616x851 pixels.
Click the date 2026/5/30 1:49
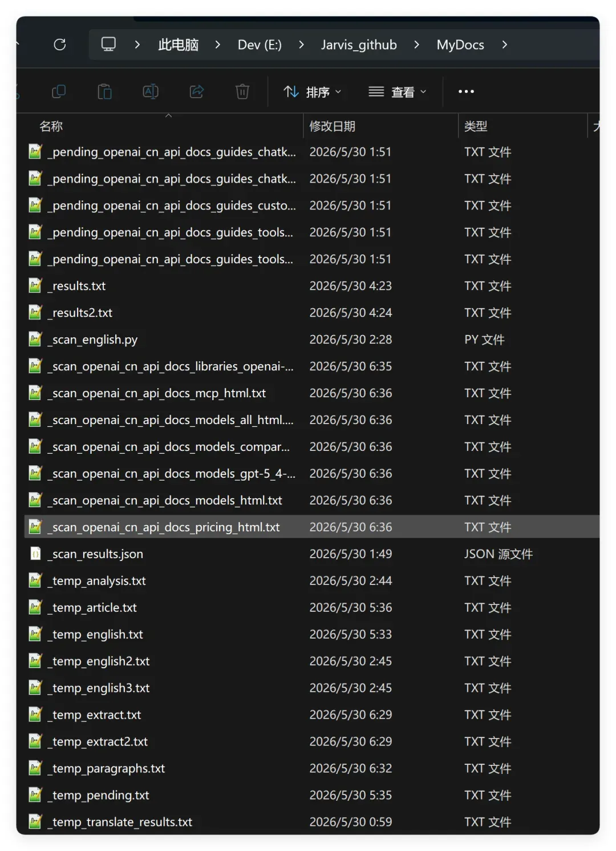click(x=350, y=554)
